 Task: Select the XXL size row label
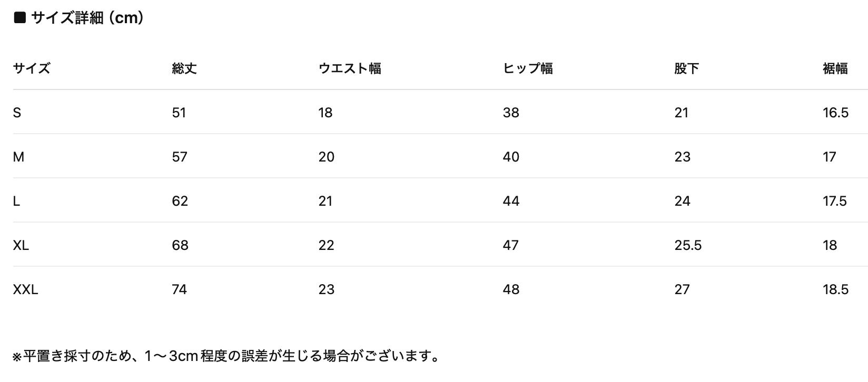pyautogui.click(x=25, y=289)
